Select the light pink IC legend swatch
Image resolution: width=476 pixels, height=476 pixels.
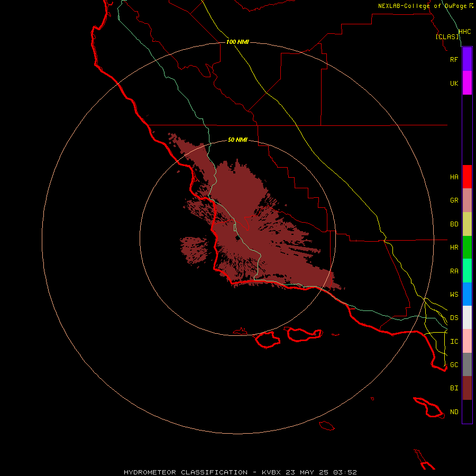467,341
